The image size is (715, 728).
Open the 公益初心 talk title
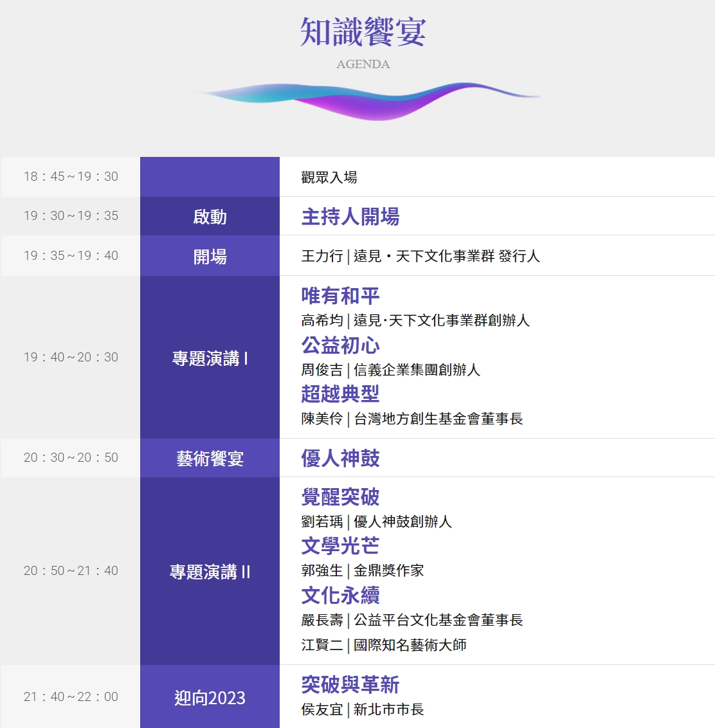pyautogui.click(x=340, y=345)
